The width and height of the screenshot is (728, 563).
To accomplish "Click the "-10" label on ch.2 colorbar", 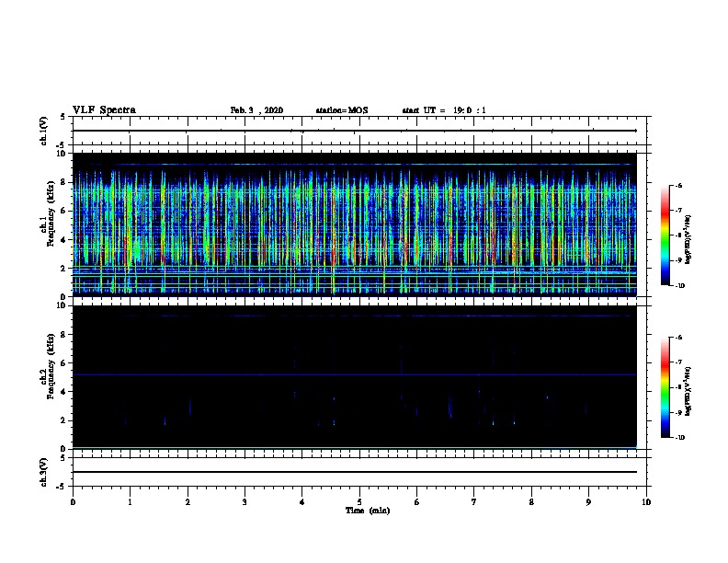I will point(679,438).
